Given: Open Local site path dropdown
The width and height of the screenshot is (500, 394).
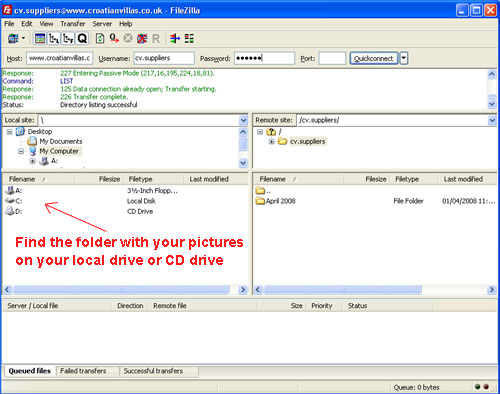Looking at the screenshot, I should (x=243, y=120).
